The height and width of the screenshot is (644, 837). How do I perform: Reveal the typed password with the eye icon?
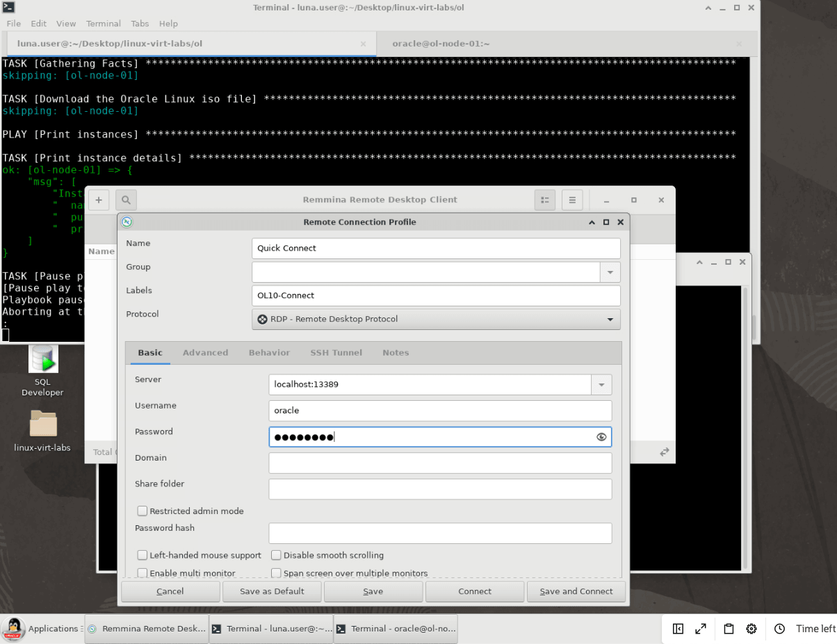(601, 437)
